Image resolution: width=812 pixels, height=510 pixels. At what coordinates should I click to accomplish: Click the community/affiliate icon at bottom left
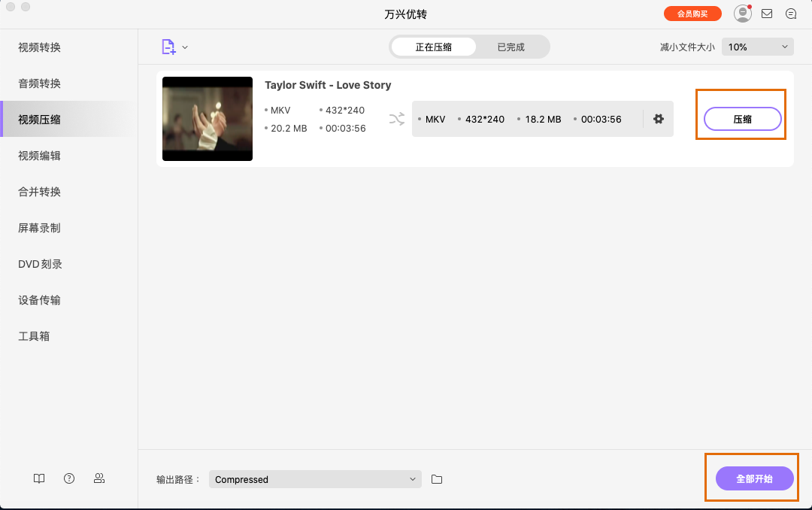coord(99,478)
